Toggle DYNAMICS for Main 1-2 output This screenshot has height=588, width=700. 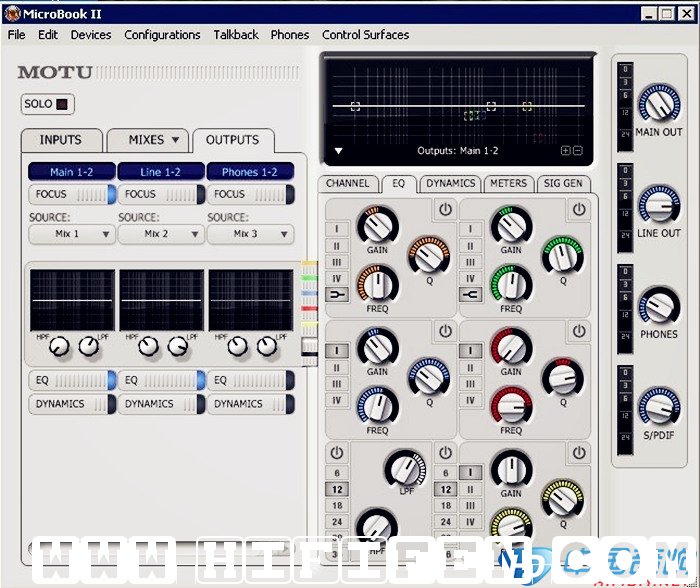pos(72,404)
